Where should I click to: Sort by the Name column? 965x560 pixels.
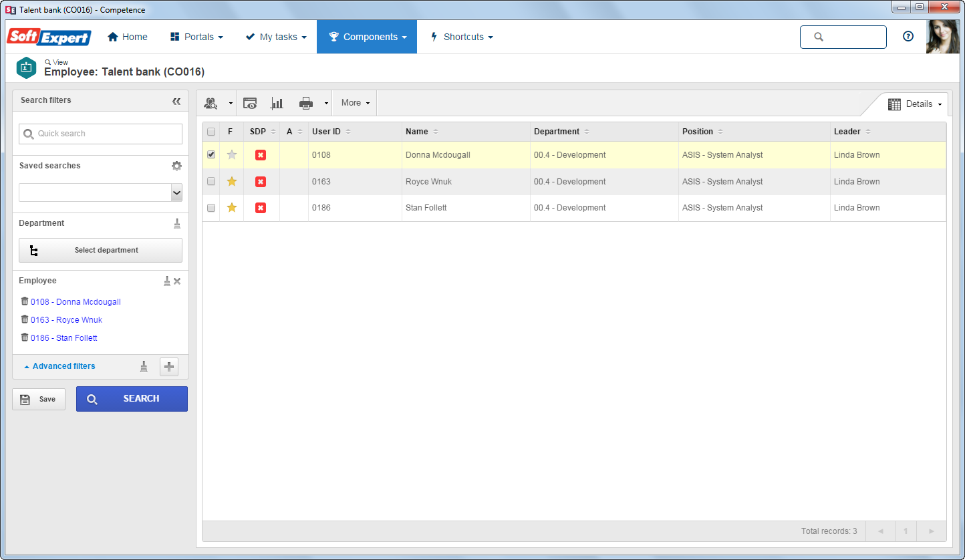[x=422, y=132]
